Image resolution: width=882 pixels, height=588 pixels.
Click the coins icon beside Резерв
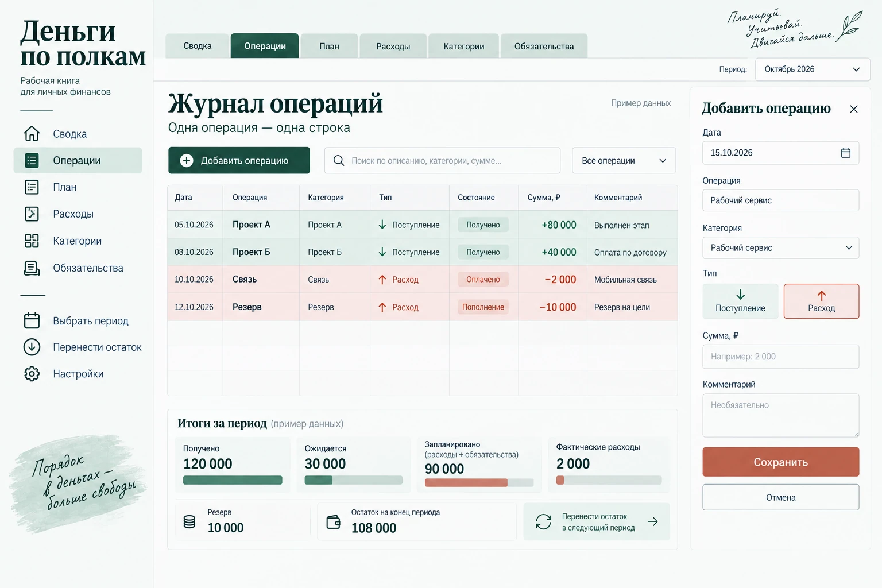(x=189, y=521)
